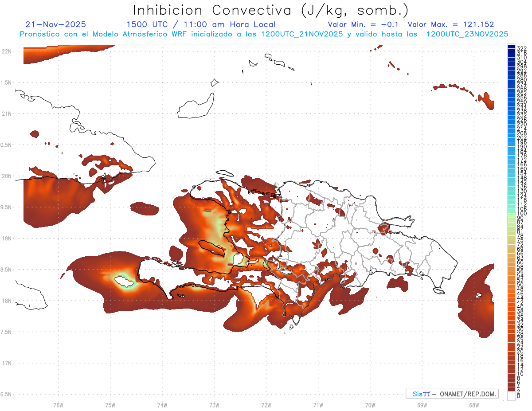Click the '1500 UTC / 11:00 am Hora Local' text
The height and width of the screenshot is (411, 532).
pyautogui.click(x=201, y=24)
